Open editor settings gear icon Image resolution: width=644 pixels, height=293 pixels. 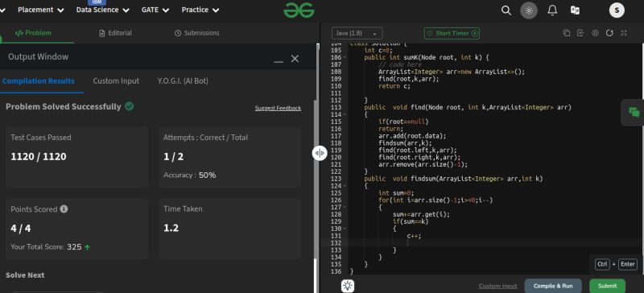tap(595, 33)
